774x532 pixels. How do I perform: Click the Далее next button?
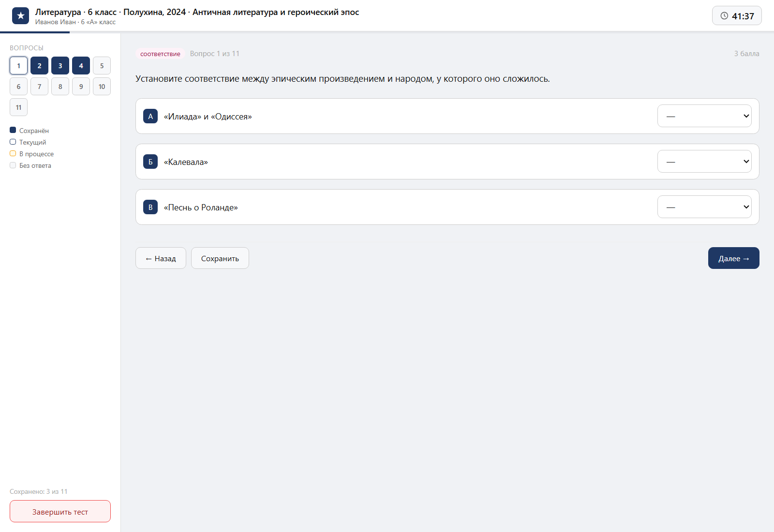(x=734, y=258)
